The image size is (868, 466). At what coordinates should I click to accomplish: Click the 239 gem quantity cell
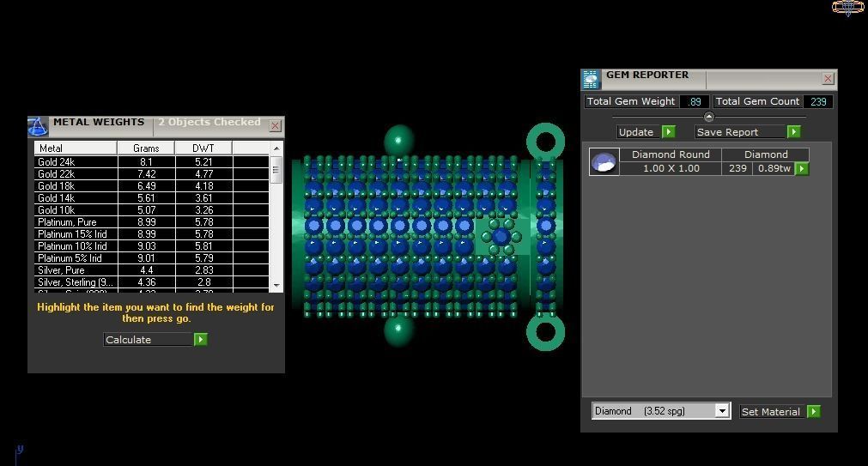737,168
